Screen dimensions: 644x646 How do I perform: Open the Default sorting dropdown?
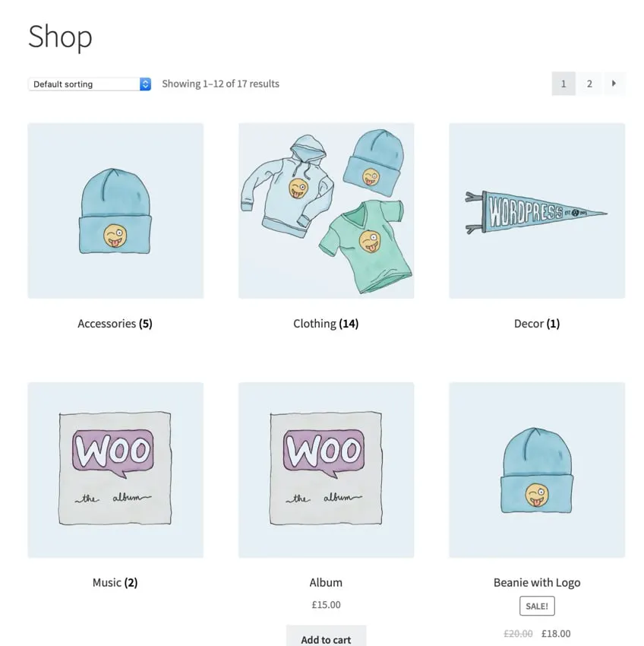point(90,84)
